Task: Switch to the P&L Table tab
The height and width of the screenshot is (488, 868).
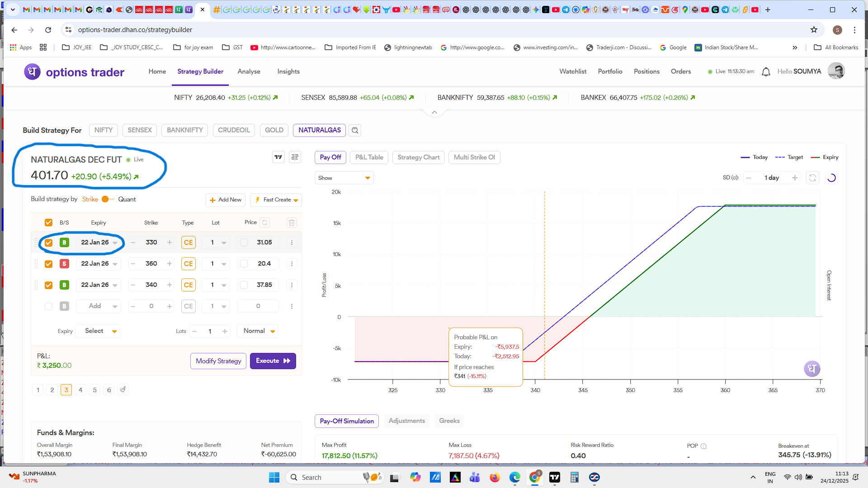Action: tap(369, 157)
